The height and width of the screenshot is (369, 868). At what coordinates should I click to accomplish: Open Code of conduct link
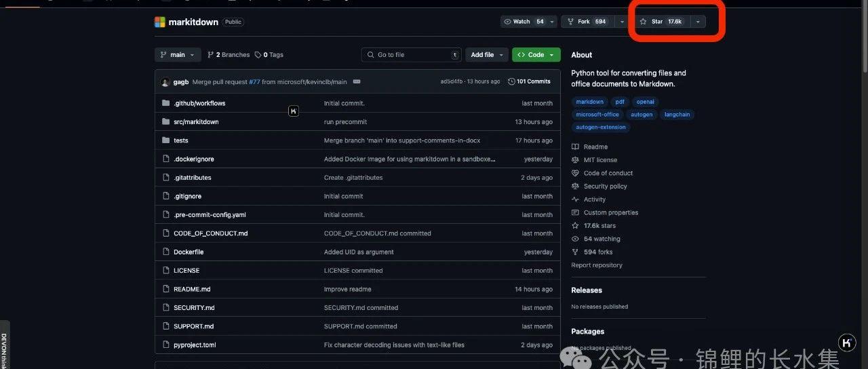coord(602,173)
